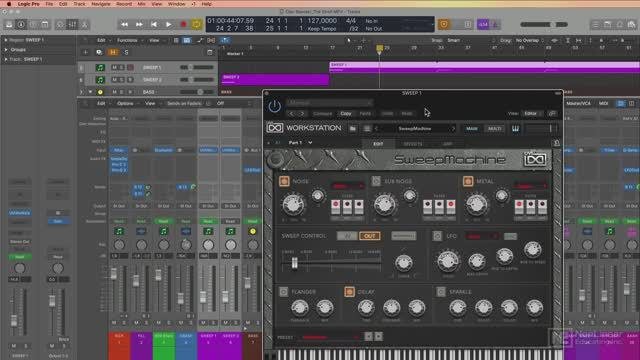Click the duplicate track icon
The height and width of the screenshot is (360, 640).
(x=99, y=52)
